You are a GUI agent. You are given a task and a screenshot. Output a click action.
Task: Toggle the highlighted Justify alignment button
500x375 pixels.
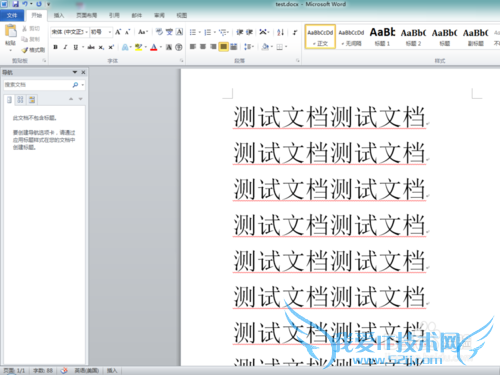(x=223, y=47)
